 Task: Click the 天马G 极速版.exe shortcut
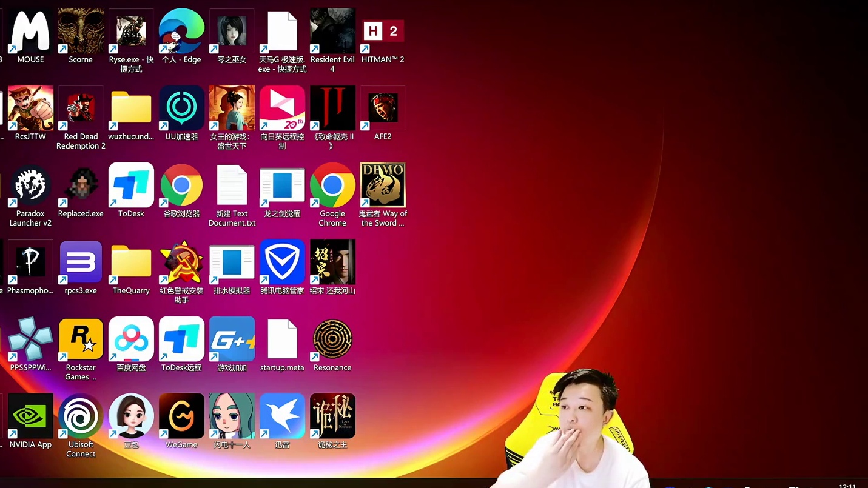pos(282,32)
